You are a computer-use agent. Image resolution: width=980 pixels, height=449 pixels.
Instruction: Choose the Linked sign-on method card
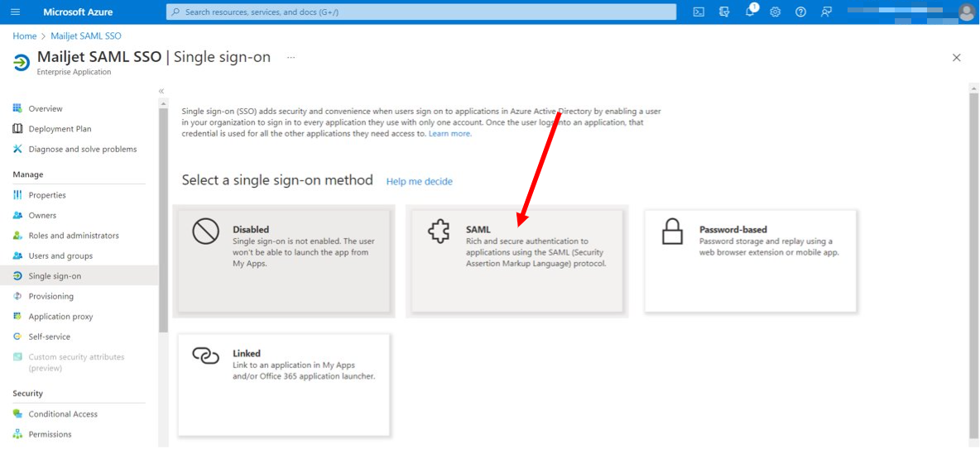(284, 385)
